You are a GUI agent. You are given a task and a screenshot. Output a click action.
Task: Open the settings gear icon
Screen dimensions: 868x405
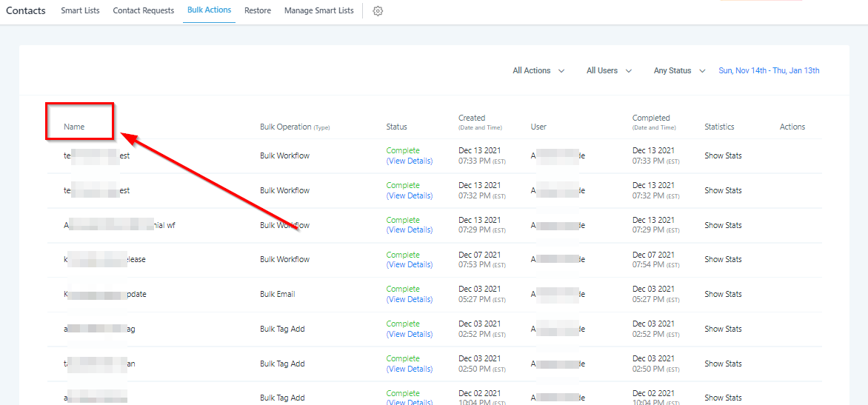378,11
